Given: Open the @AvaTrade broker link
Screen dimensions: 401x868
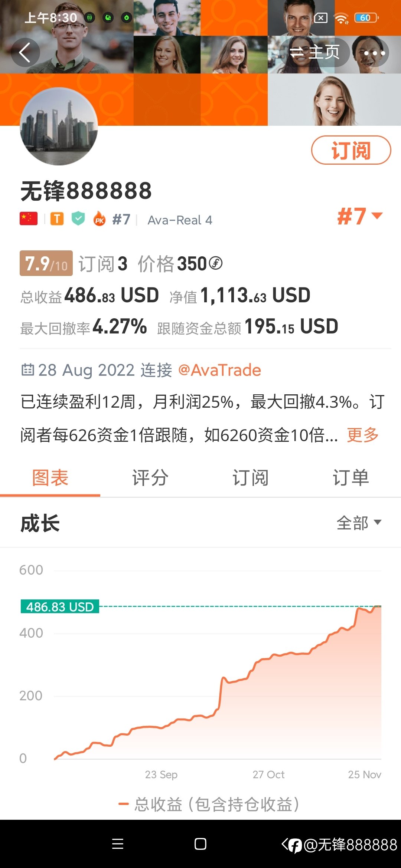Looking at the screenshot, I should tap(220, 370).
